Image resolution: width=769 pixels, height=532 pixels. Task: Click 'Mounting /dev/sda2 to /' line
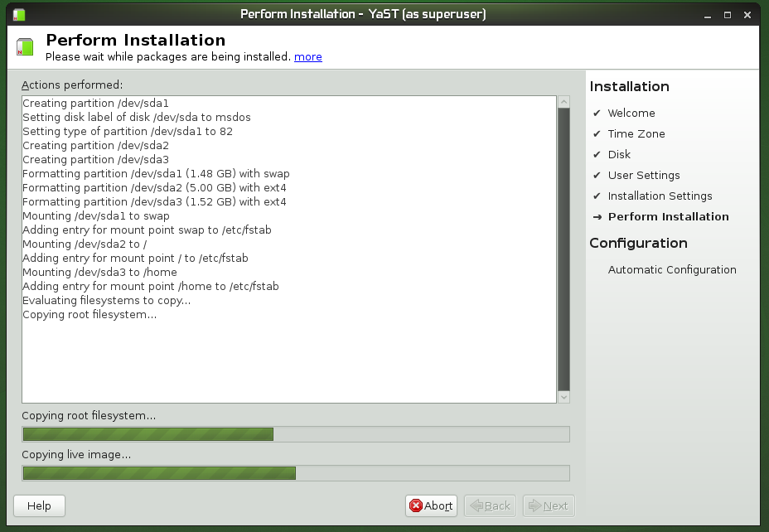[85, 244]
